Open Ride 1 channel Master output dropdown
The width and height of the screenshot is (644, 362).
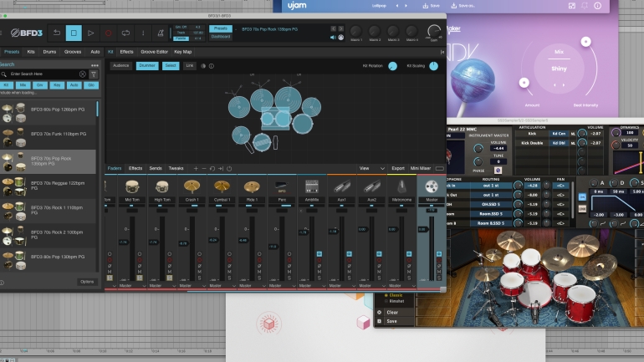[253, 286]
